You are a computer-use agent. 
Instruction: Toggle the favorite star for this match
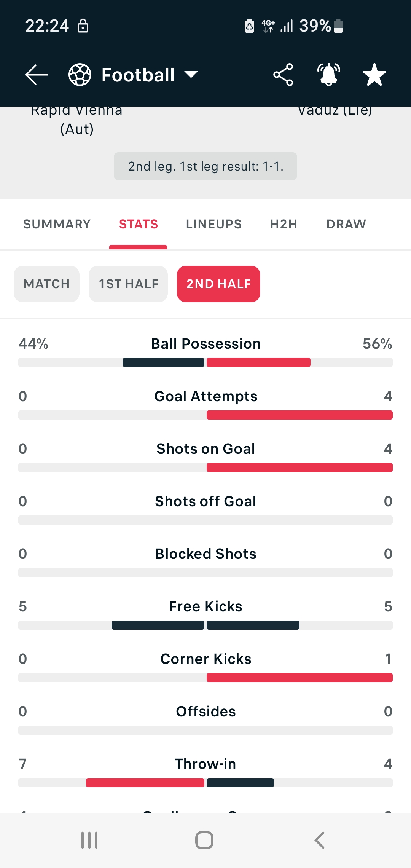374,75
